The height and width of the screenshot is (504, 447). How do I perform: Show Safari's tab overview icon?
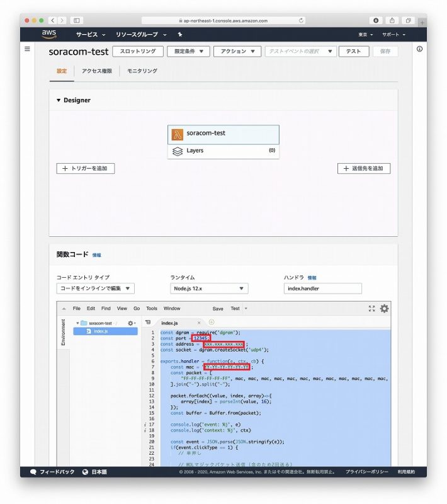(x=408, y=21)
